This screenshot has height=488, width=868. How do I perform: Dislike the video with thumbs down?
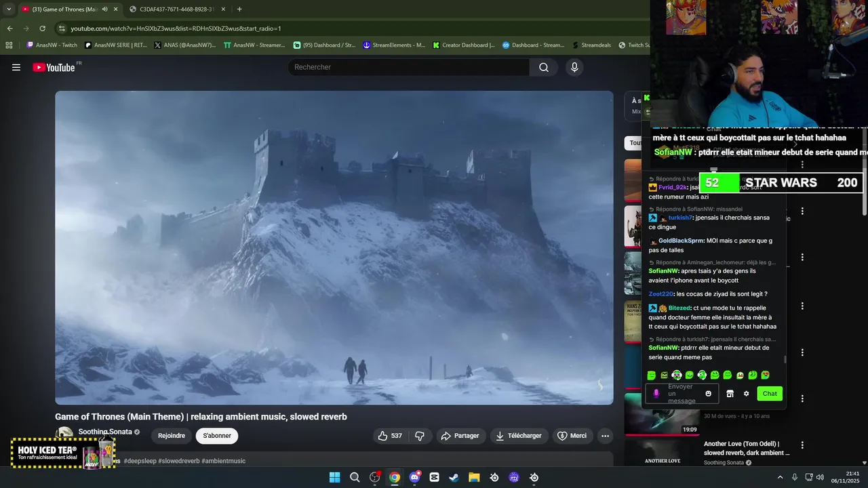[420, 436]
